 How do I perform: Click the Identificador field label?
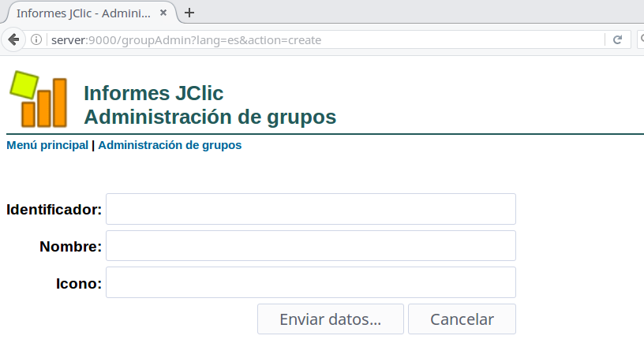pos(54,210)
